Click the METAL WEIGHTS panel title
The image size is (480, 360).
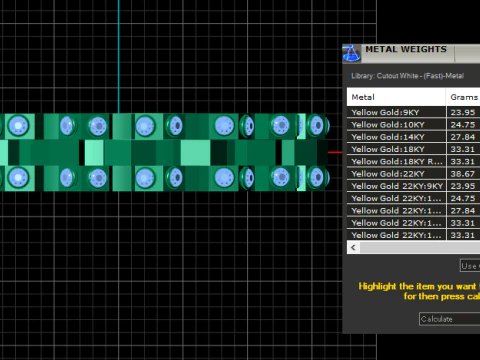tap(406, 49)
